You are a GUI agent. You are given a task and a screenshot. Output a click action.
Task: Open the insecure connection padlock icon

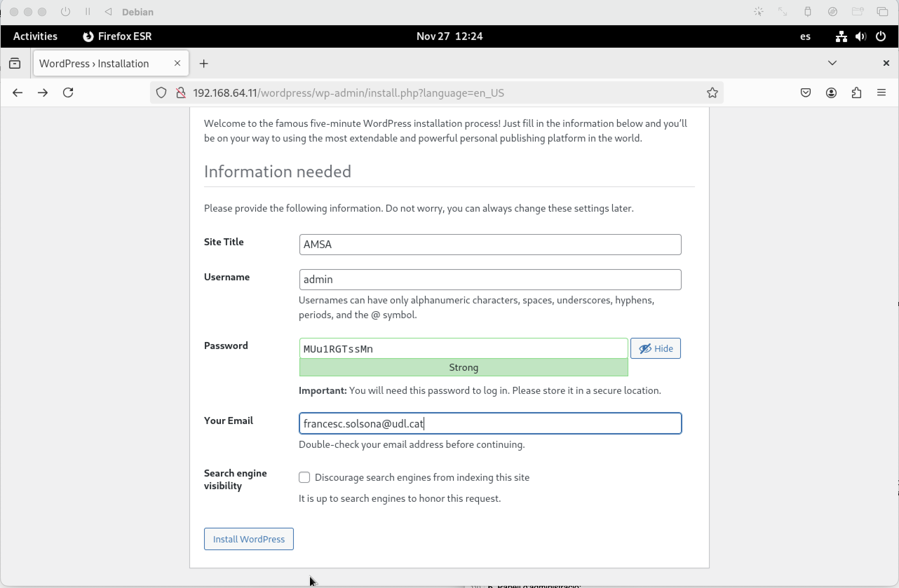point(181,93)
